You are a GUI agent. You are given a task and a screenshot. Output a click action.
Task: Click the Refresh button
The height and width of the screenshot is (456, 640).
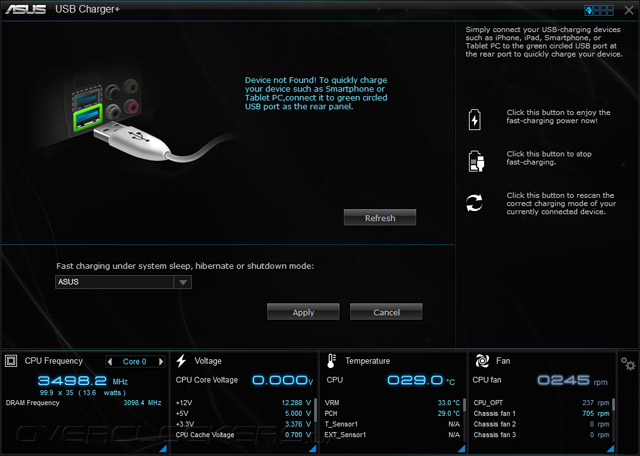(380, 218)
